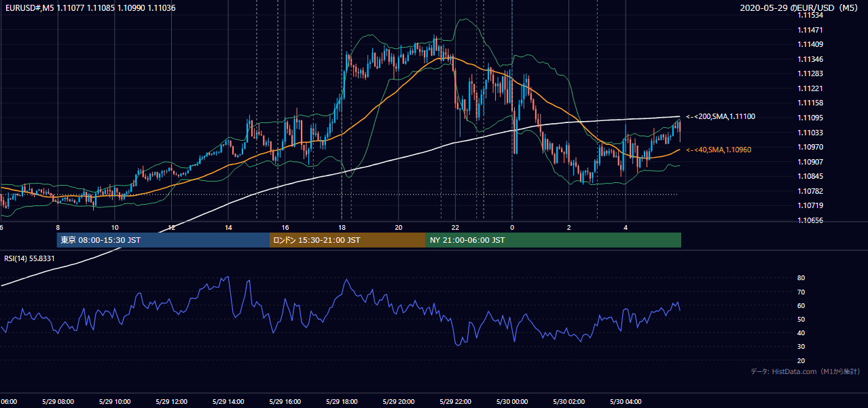Viewport: 868px width, 408px height.
Task: Click RSI scale value 60
Action: pos(801,305)
